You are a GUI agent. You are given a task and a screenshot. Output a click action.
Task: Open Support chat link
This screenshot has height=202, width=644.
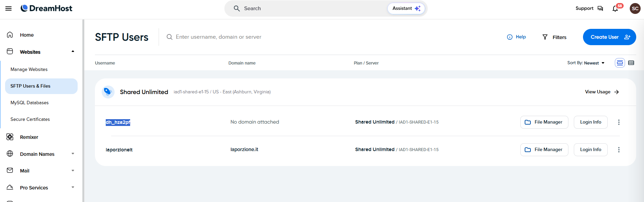589,8
